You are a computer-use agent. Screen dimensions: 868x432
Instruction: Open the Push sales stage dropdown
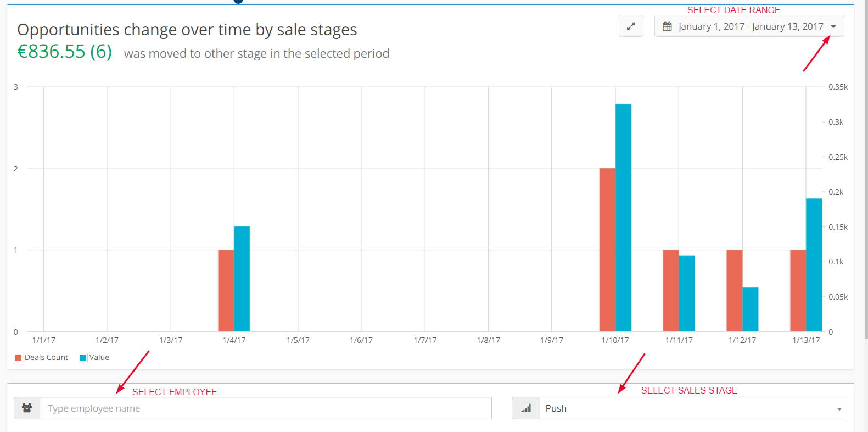(693, 408)
